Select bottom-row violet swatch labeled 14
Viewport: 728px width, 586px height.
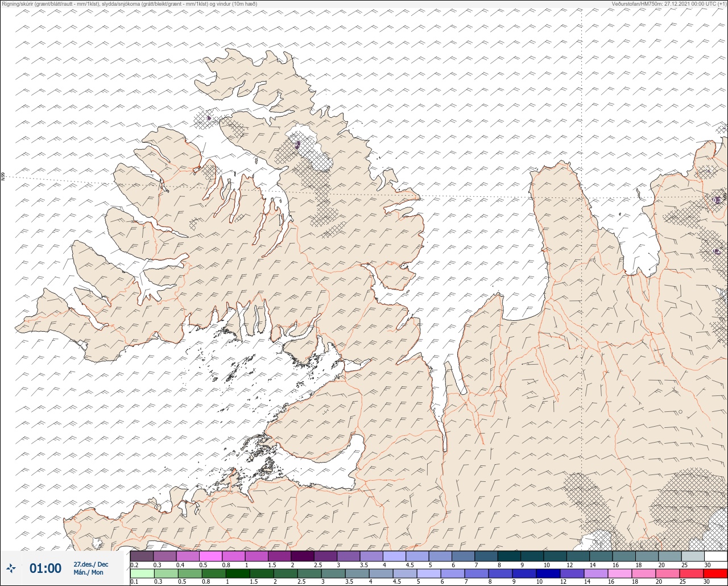click(x=596, y=573)
